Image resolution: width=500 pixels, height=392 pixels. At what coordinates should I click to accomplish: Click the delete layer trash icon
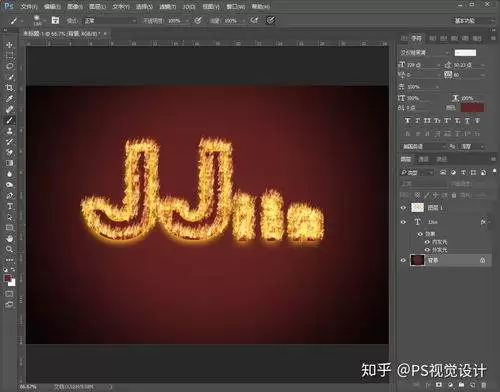click(484, 385)
